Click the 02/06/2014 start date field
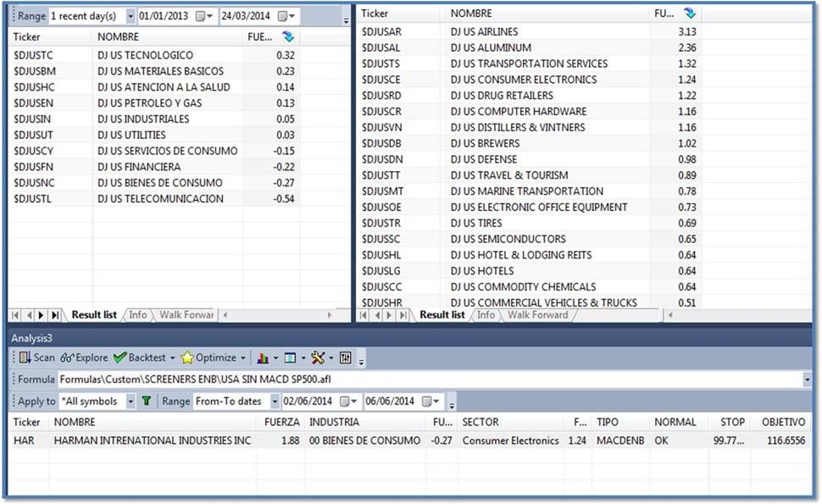Viewport: 822px width, 504px height. click(x=308, y=402)
